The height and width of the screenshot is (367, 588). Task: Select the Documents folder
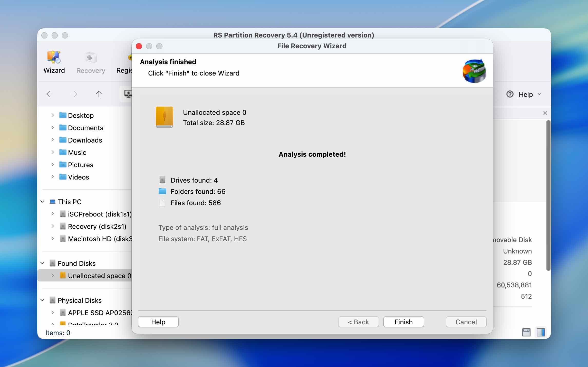[85, 128]
